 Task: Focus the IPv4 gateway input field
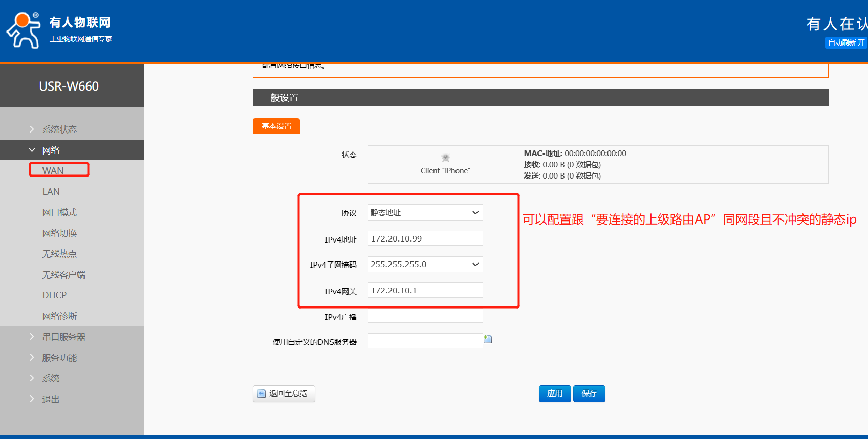point(425,291)
